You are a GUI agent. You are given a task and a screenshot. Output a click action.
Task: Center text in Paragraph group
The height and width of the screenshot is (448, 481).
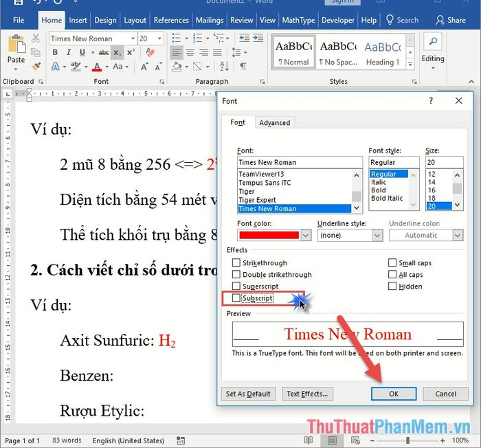pos(190,52)
